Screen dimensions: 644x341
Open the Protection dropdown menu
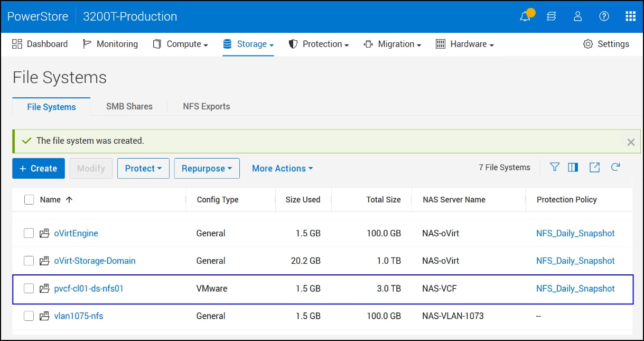tap(319, 44)
